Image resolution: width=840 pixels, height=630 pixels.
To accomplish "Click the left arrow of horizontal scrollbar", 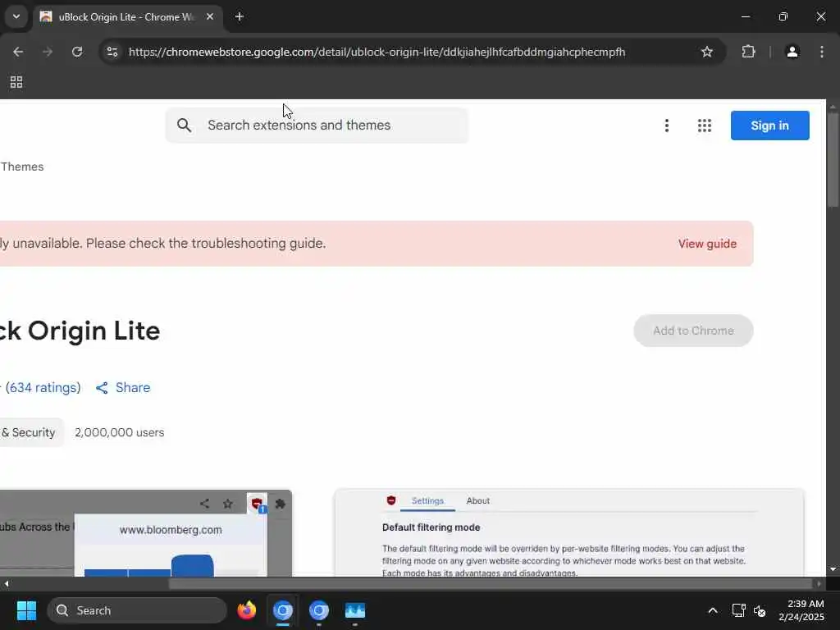I will point(7,583).
